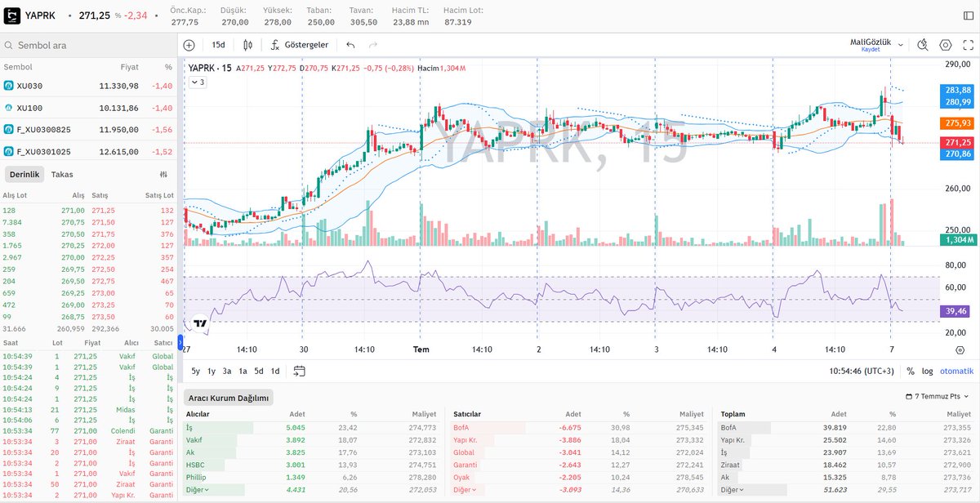The image size is (980, 503).
Task: Expand Diğer row under Toplam
Action: (733, 490)
